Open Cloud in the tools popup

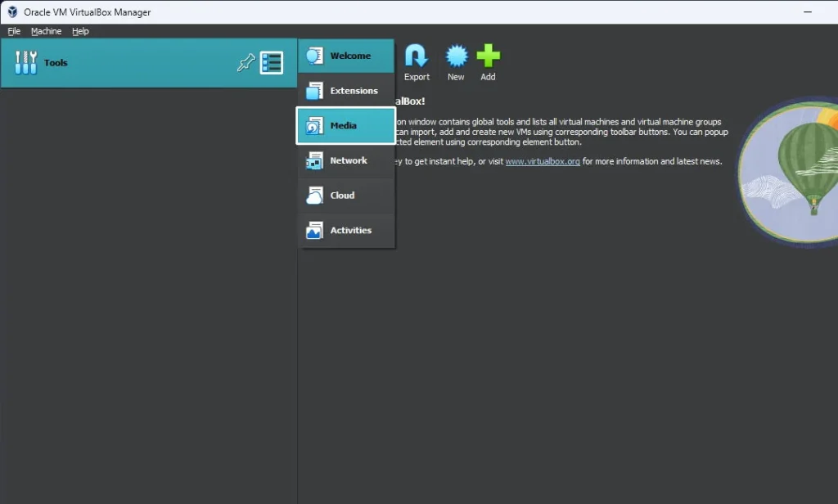pos(346,196)
